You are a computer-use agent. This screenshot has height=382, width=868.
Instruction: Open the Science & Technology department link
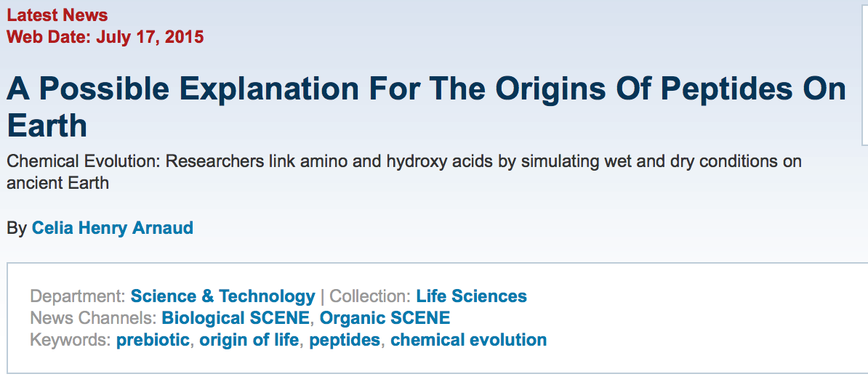pos(222,296)
